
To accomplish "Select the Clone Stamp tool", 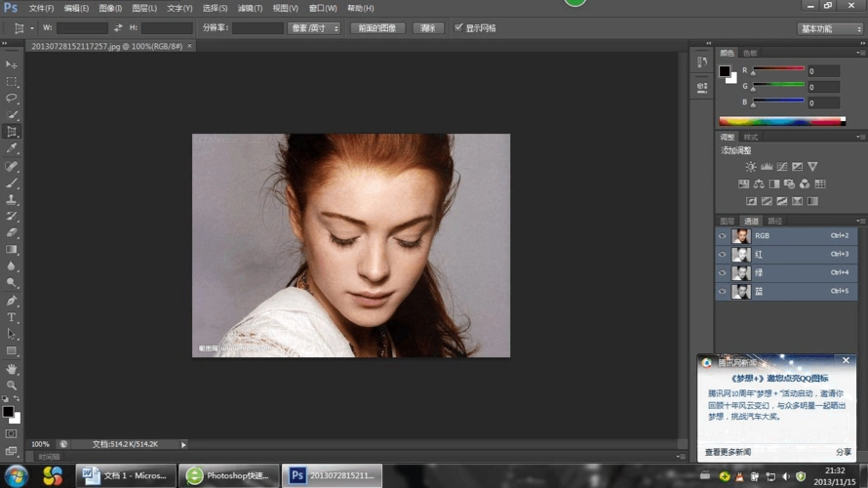I will pyautogui.click(x=12, y=199).
